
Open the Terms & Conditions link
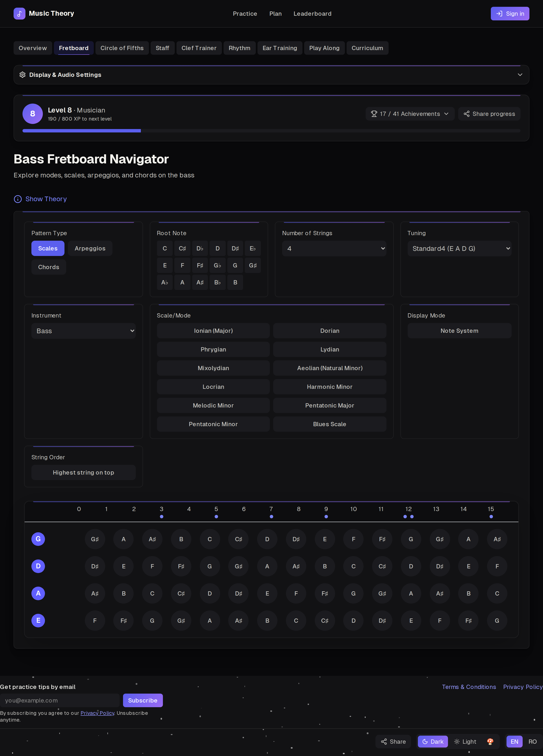(x=469, y=687)
